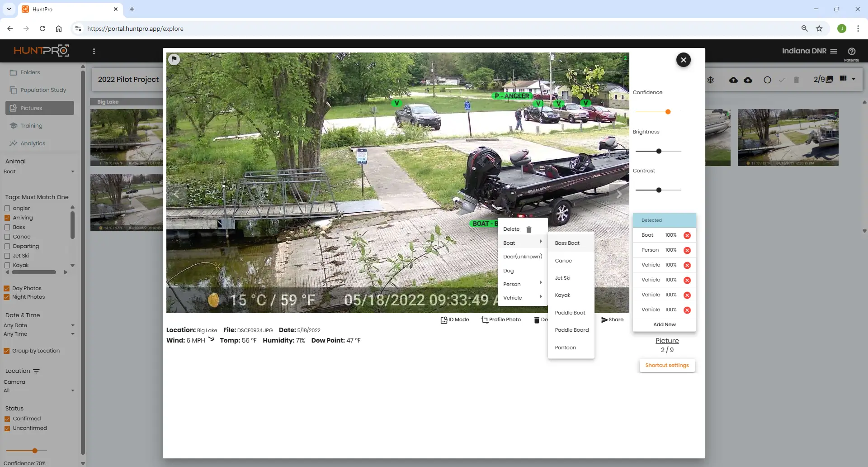Open the Any Time dropdown

coord(39,334)
